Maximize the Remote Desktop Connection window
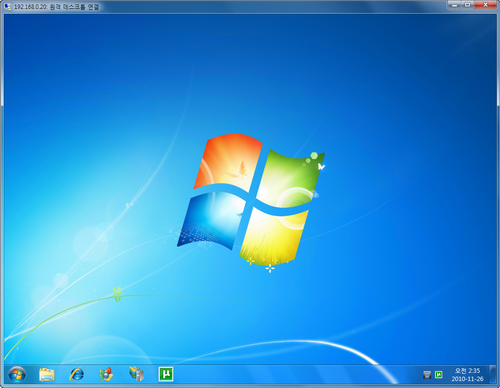 coord(467,5)
